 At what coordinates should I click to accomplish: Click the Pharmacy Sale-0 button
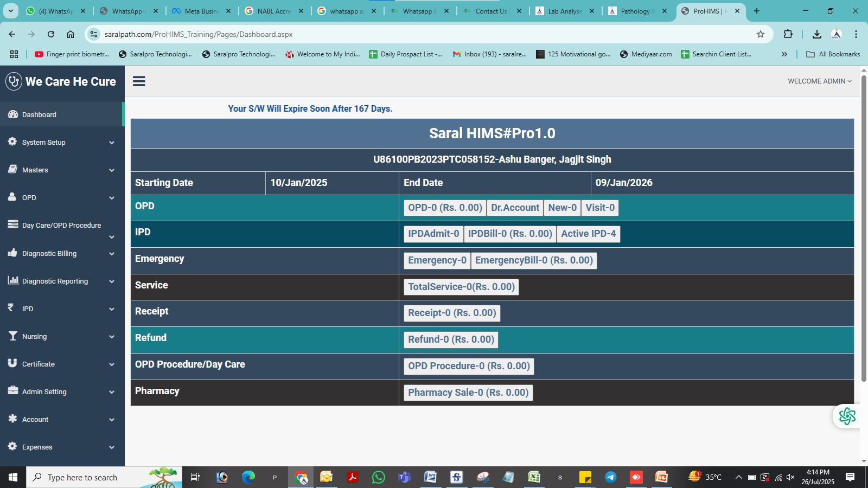click(x=468, y=393)
